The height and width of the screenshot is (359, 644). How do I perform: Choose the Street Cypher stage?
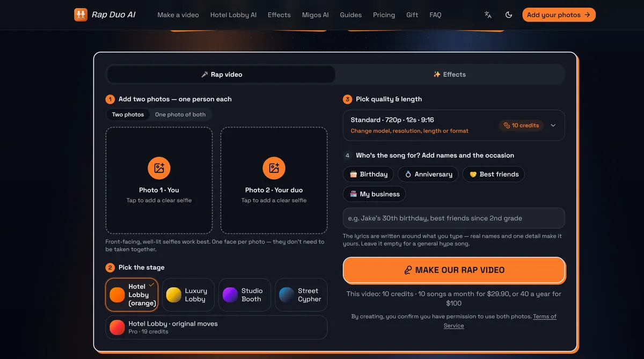point(301,295)
